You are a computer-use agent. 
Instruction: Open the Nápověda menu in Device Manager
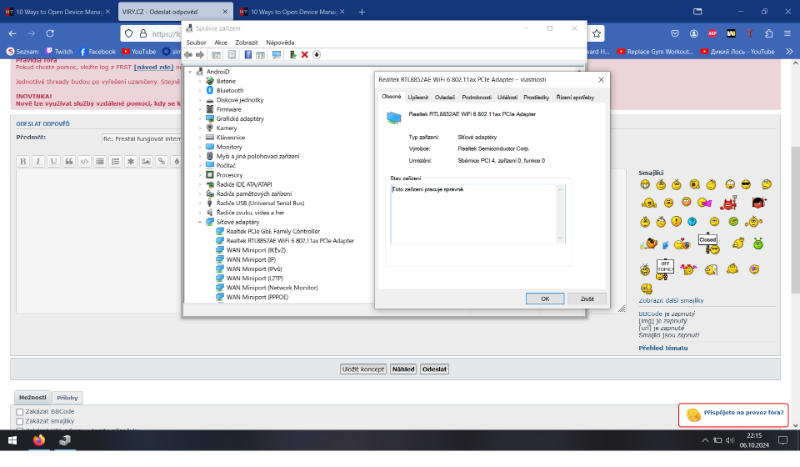pyautogui.click(x=280, y=42)
